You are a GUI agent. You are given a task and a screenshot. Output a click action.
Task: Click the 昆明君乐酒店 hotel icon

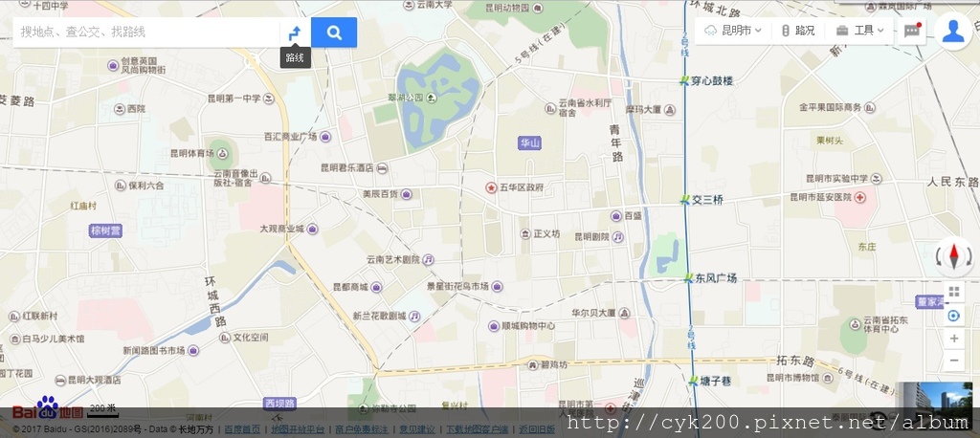click(382, 168)
